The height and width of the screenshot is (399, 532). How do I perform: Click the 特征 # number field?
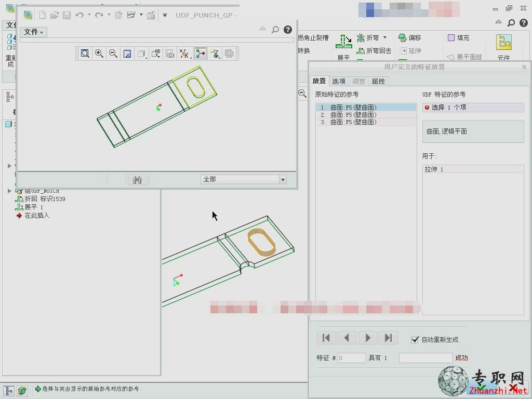click(352, 358)
